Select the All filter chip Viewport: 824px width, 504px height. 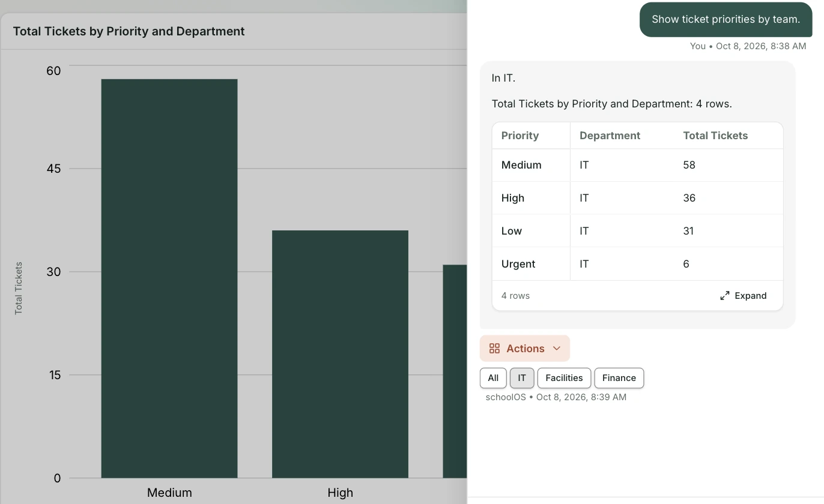point(493,378)
